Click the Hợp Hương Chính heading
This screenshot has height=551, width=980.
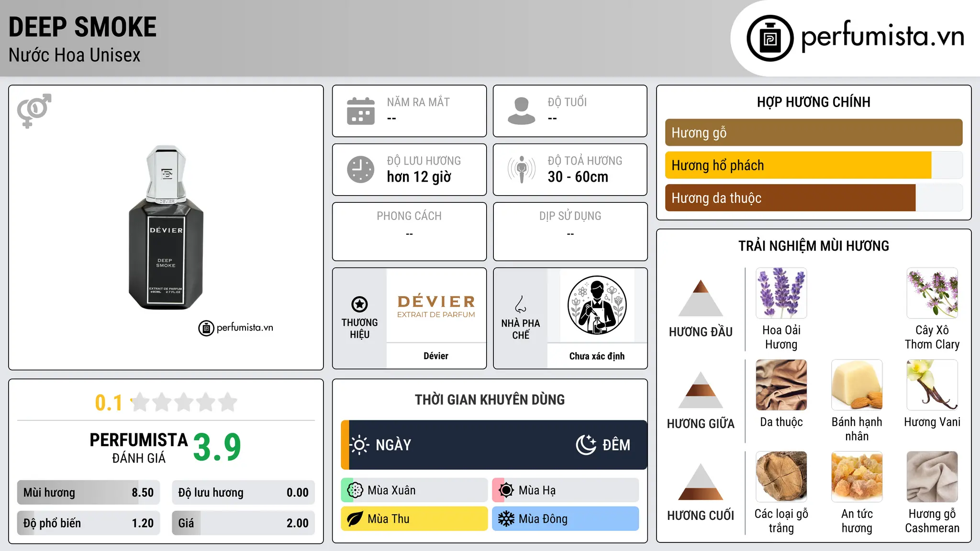point(813,102)
